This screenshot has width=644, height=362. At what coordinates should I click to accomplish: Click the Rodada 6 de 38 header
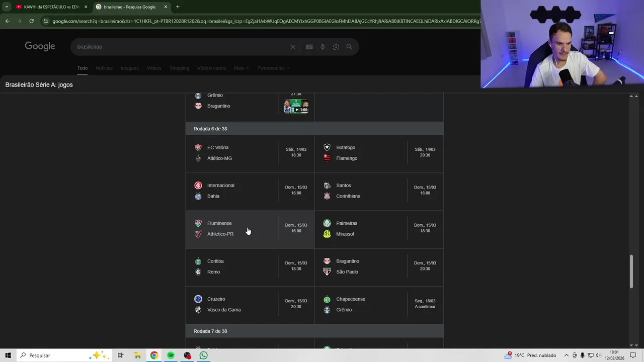pos(210,129)
